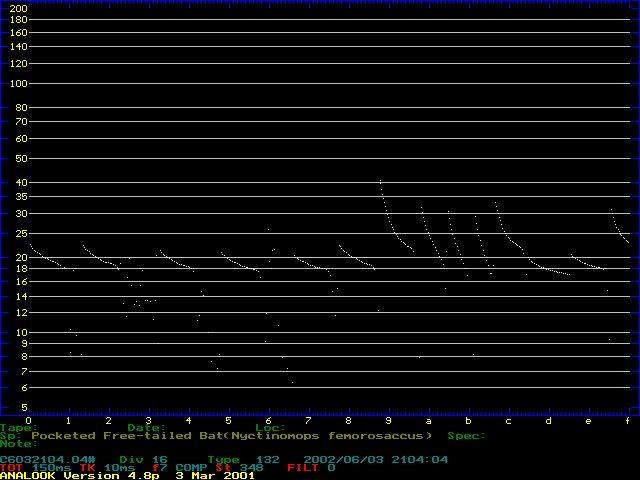Select the Loc field
This screenshot has height=480, width=640.
[270, 427]
